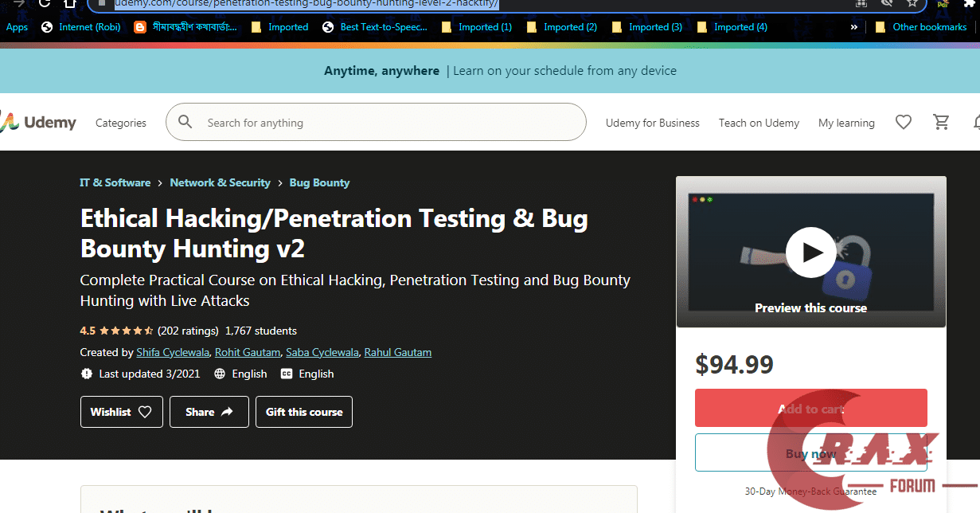The image size is (980, 513).
Task: Open the Udemy logo home link
Action: (38, 123)
